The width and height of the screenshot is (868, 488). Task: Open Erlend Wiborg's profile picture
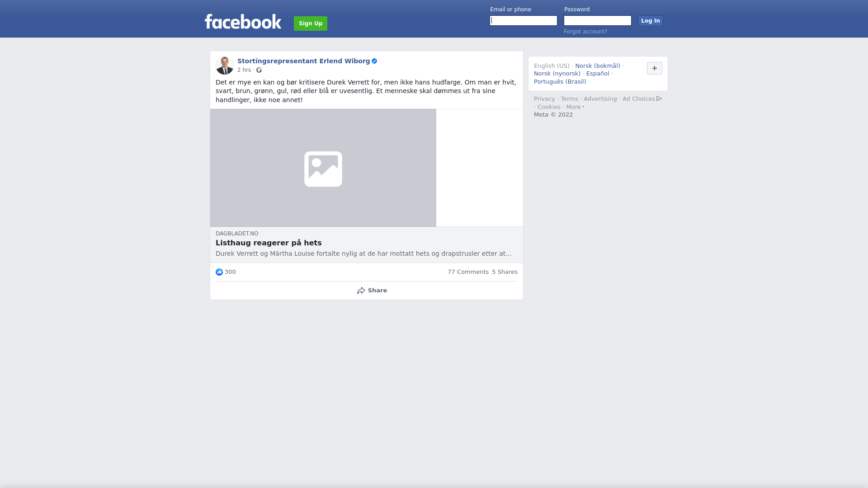[225, 66]
